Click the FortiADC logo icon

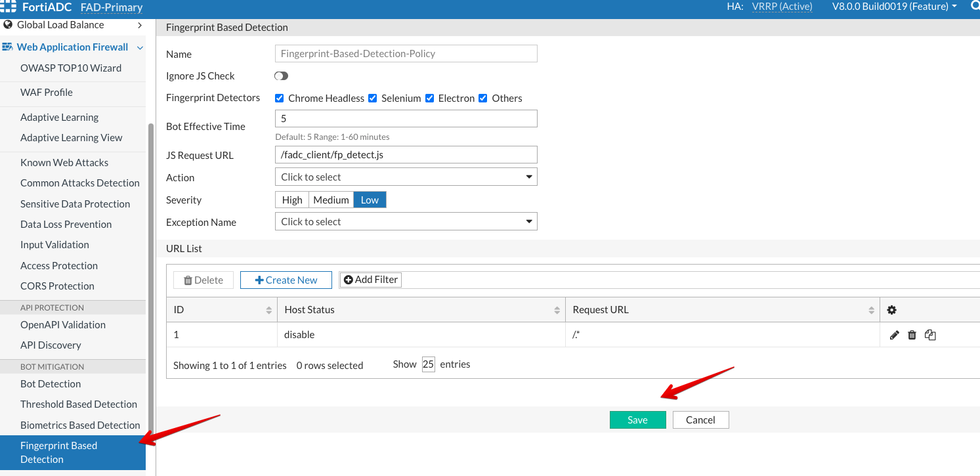point(9,7)
